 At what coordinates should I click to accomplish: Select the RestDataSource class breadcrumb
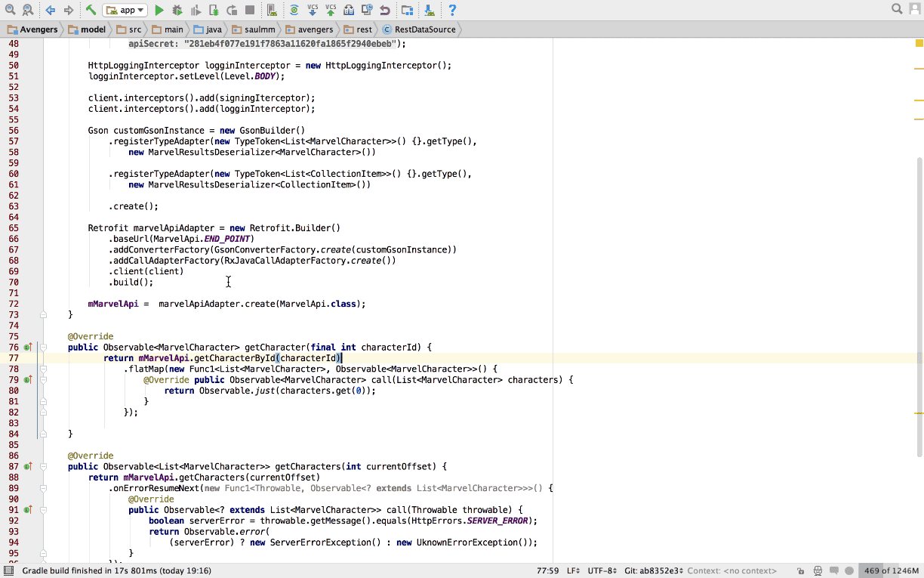419,29
